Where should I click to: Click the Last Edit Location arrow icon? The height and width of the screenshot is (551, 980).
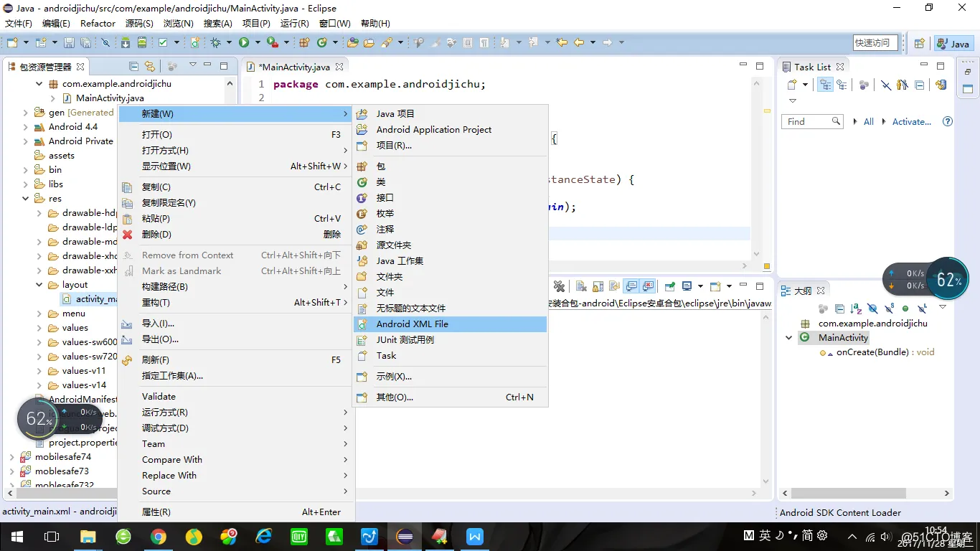pos(561,43)
